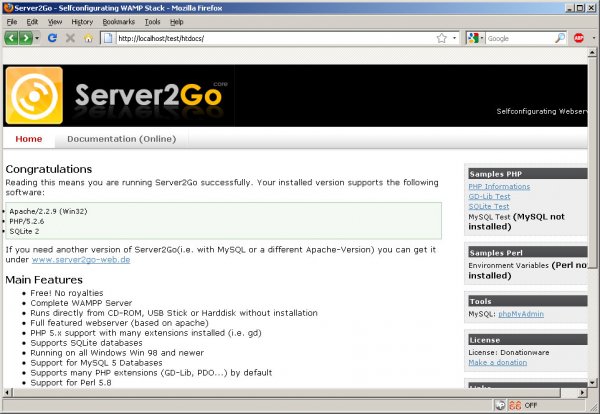Click 'Supports SQLite databases' bullet

86,343
